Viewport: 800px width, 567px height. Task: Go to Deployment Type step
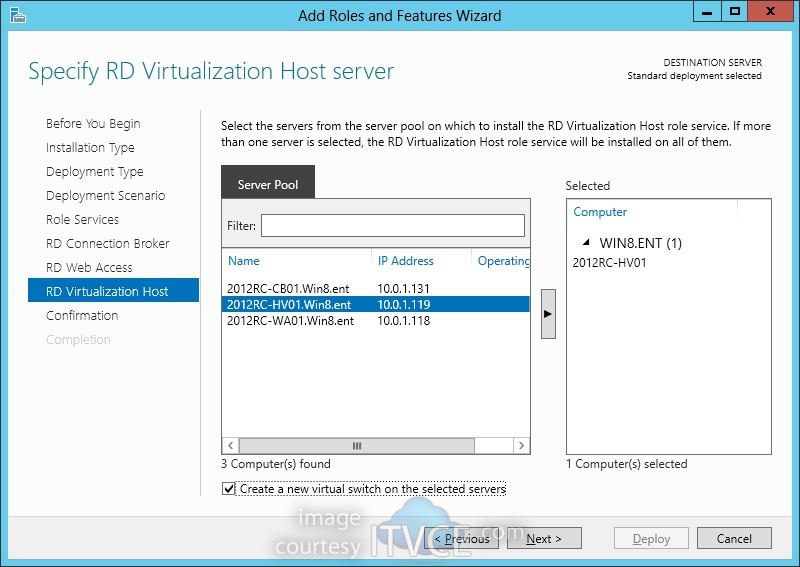[94, 171]
